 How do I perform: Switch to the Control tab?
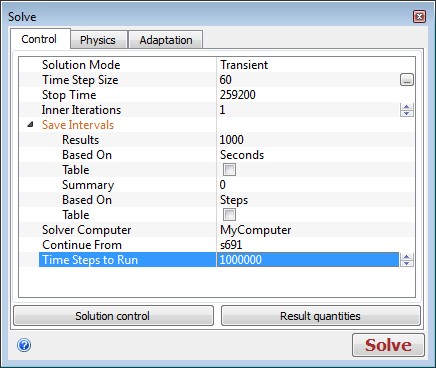(39, 39)
